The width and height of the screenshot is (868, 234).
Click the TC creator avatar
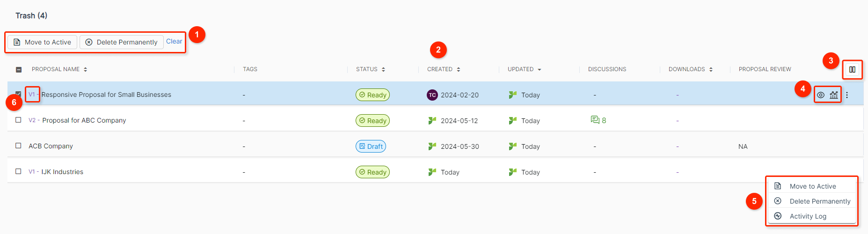tap(432, 95)
